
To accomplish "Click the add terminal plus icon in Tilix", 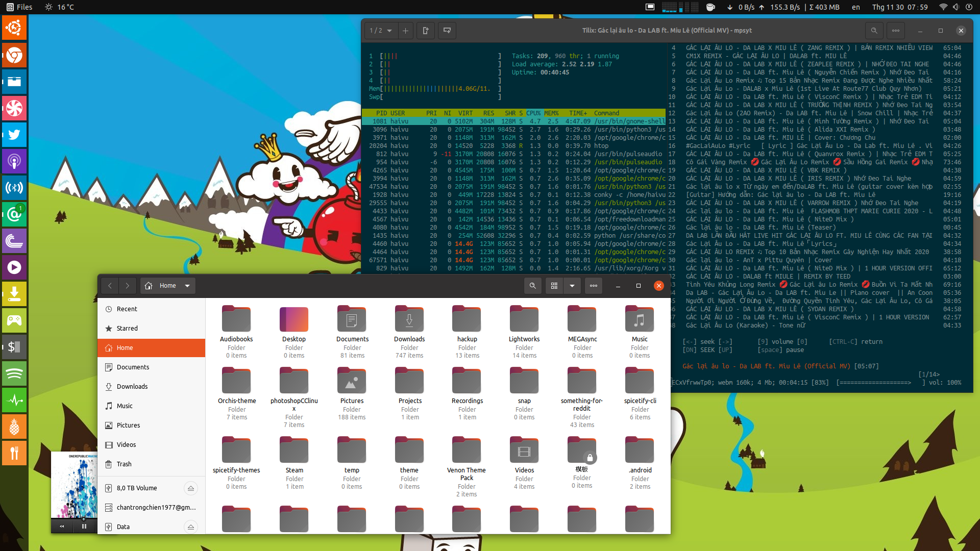I will click(405, 31).
